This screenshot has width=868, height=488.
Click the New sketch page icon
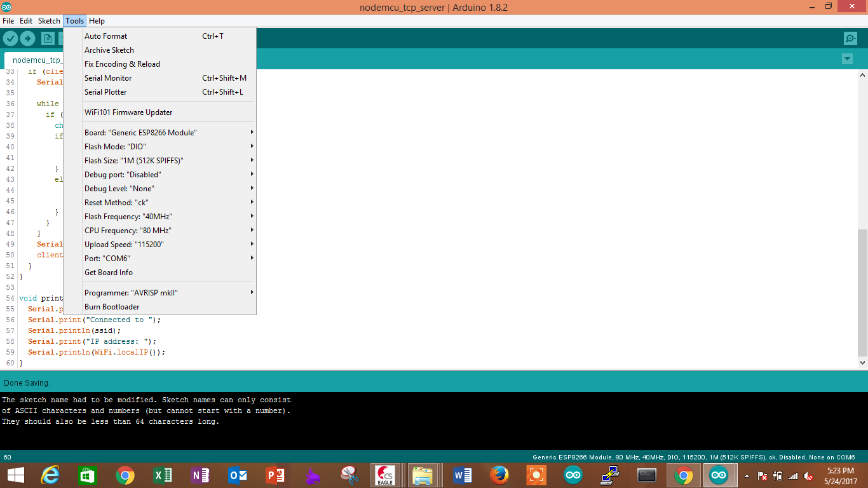(x=48, y=39)
